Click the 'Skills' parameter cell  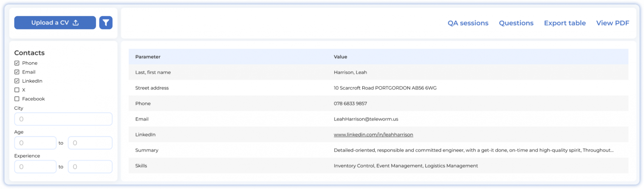pyautogui.click(x=141, y=166)
